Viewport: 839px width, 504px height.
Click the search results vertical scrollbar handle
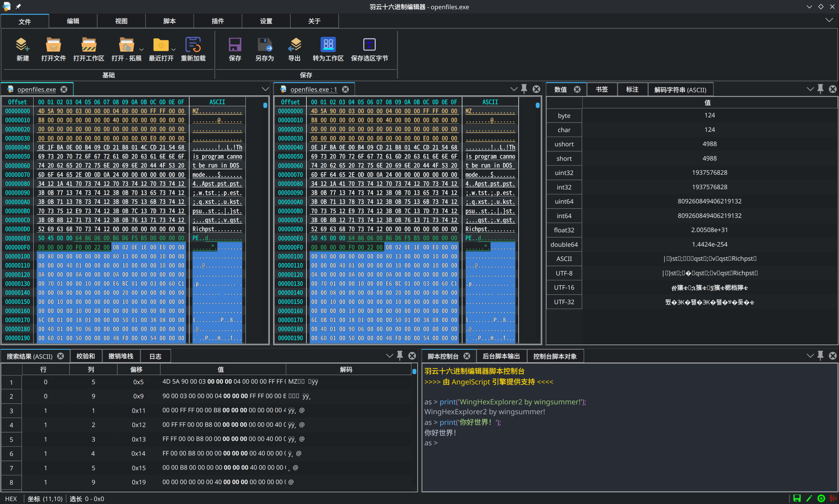point(414,372)
